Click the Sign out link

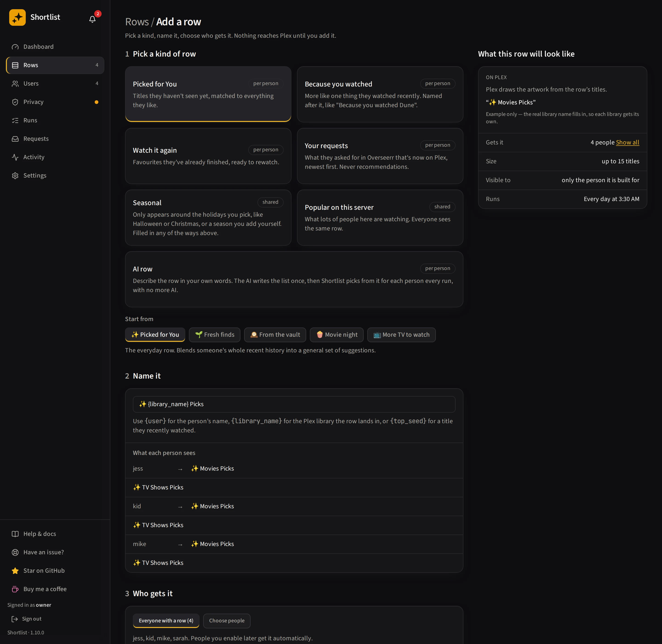point(32,619)
